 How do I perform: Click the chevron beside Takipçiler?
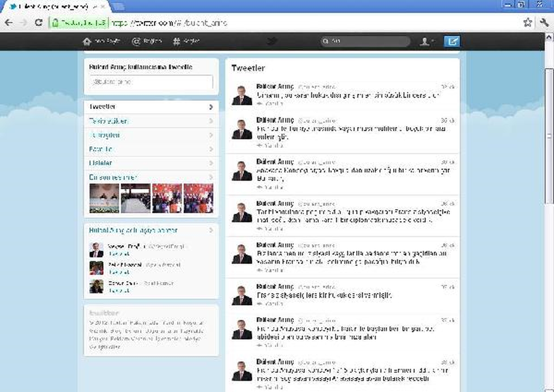tap(211, 135)
